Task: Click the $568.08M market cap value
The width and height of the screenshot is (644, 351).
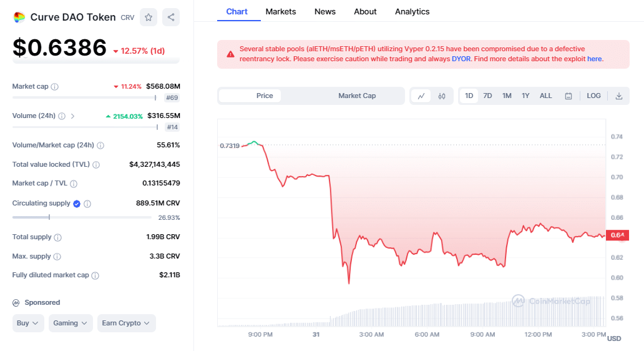Action: pyautogui.click(x=163, y=86)
